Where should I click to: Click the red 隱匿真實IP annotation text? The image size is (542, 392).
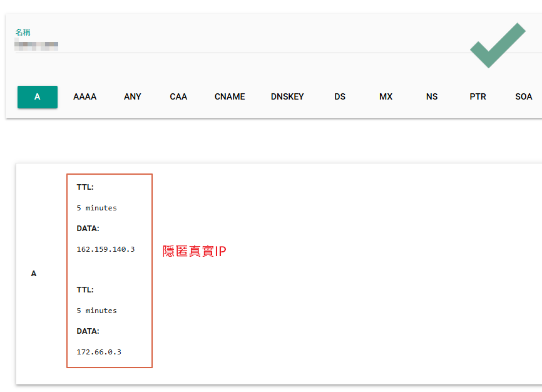(x=194, y=252)
